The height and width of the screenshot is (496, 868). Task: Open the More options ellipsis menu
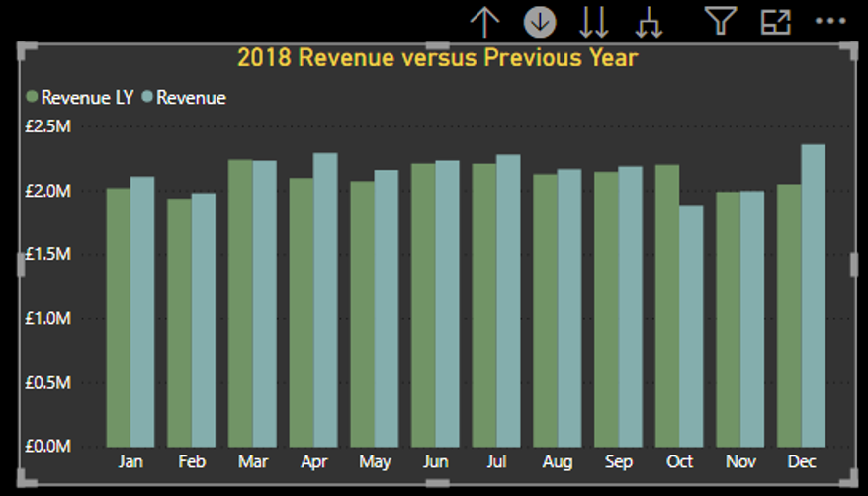click(830, 21)
